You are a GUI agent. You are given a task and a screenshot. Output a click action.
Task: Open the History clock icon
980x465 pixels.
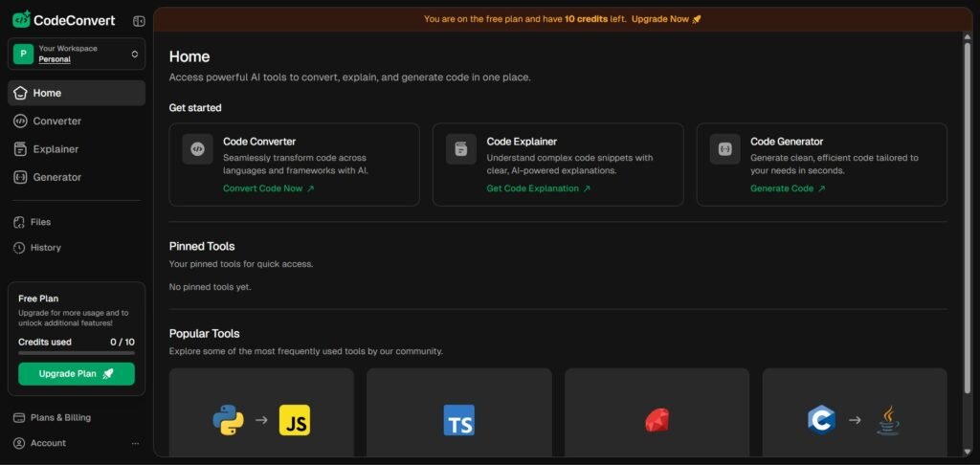point(20,248)
